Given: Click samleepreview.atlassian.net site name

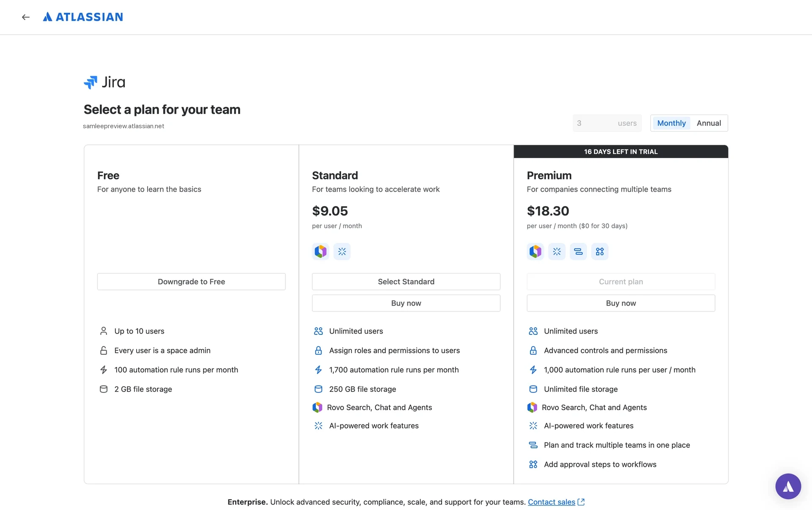Looking at the screenshot, I should pyautogui.click(x=123, y=126).
